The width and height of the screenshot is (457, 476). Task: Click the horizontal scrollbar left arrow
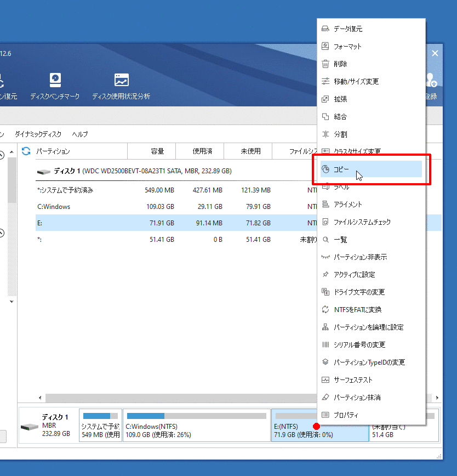tap(40, 398)
